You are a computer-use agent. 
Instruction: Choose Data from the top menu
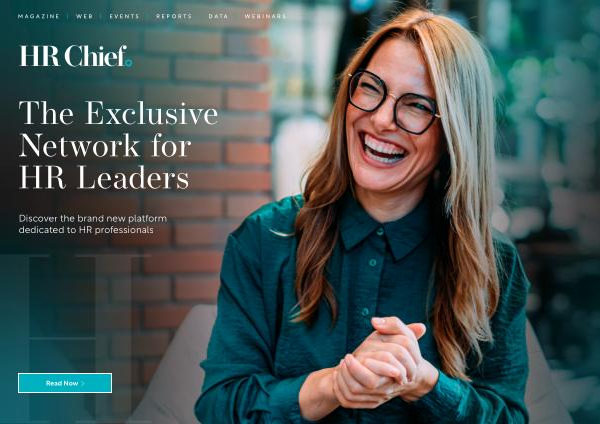[218, 16]
